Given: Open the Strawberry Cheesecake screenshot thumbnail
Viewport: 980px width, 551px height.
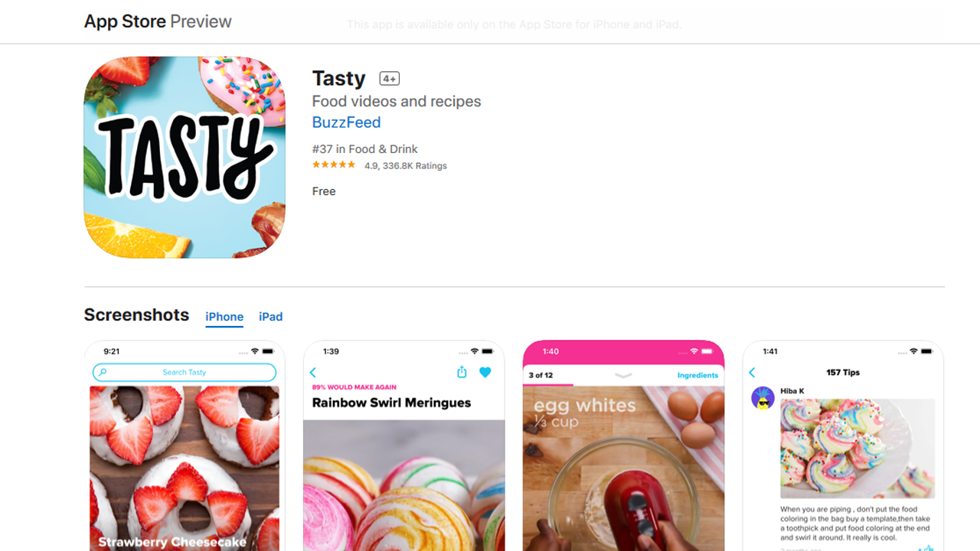Looking at the screenshot, I should coord(185,445).
